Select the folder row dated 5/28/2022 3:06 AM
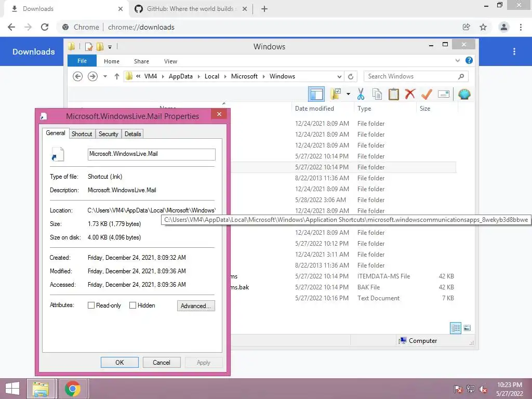The height and width of the screenshot is (399, 532). click(343, 200)
